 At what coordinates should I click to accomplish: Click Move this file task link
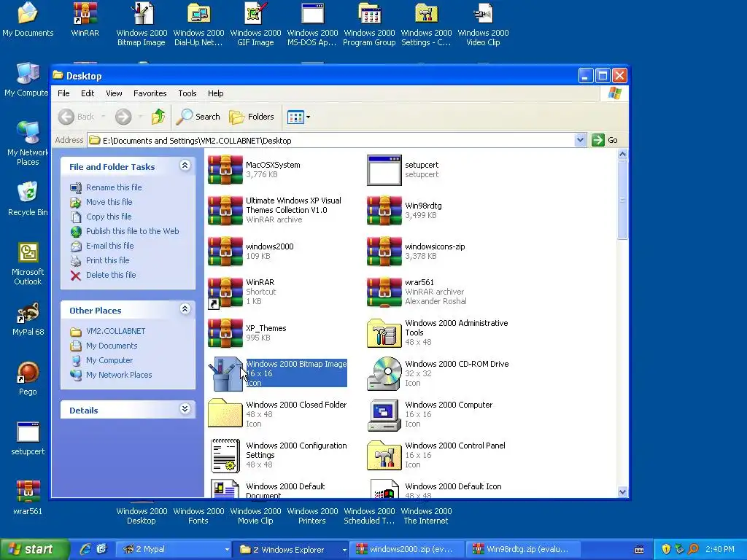pyautogui.click(x=109, y=202)
